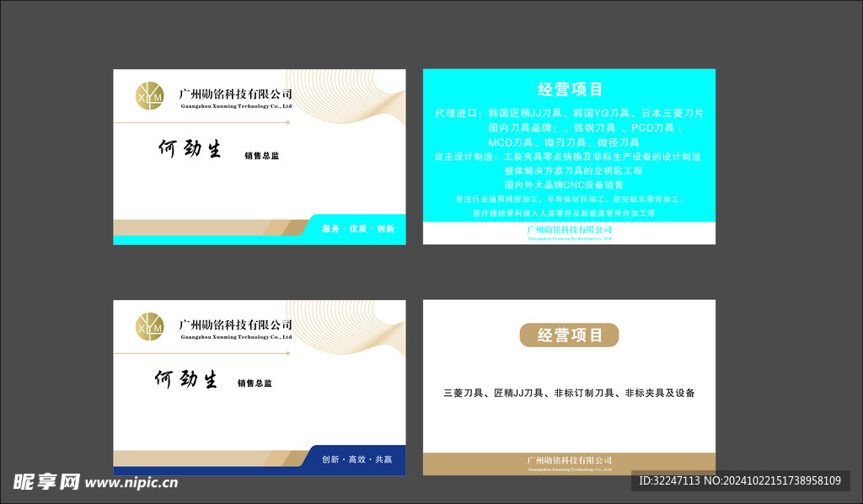Click the gold XM logo on the bottom-left card
This screenshot has height=504, width=863.
[149, 326]
